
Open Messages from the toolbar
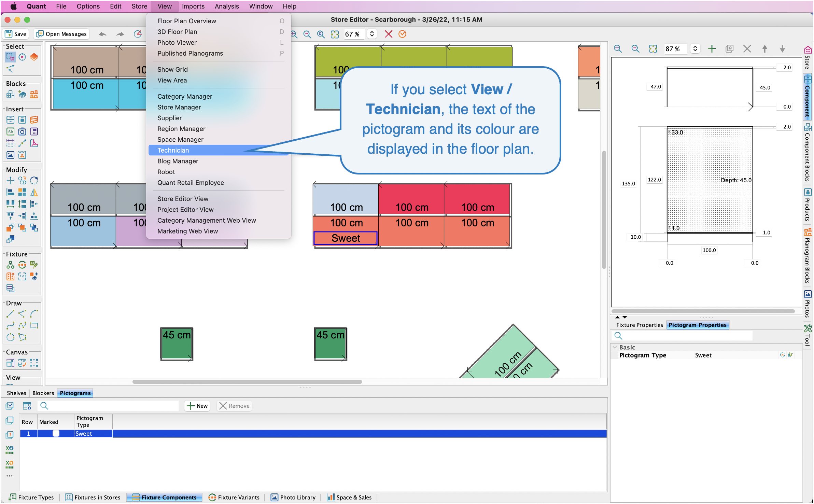tap(62, 34)
